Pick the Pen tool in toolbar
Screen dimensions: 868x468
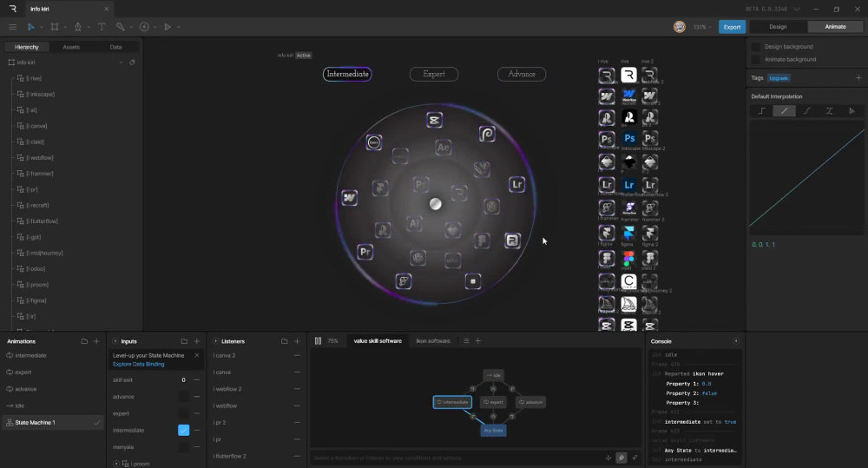click(x=77, y=27)
